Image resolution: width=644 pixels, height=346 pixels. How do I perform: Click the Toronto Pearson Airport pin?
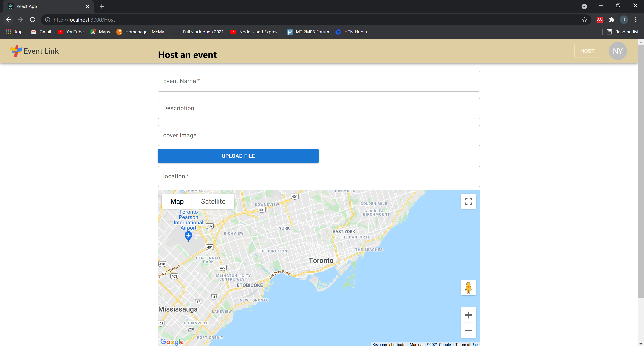click(x=188, y=235)
